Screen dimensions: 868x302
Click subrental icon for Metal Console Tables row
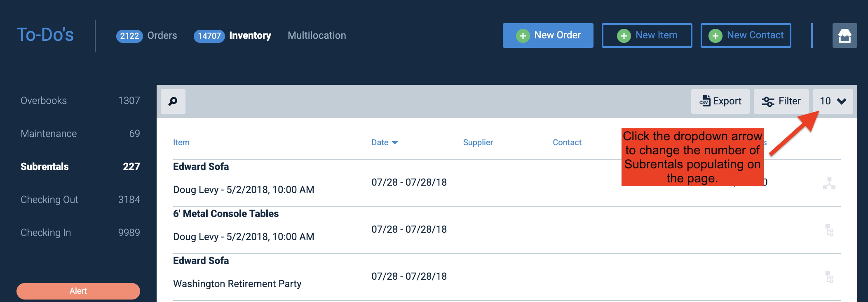[829, 230]
